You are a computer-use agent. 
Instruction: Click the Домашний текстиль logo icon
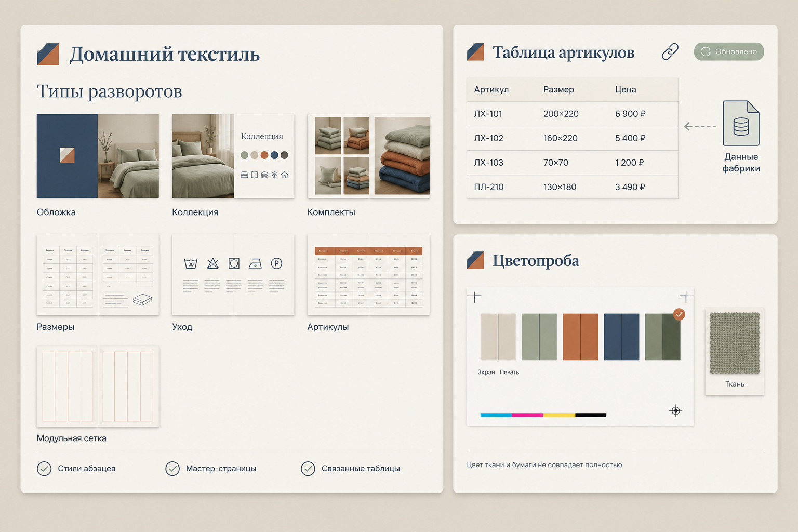[x=48, y=54]
